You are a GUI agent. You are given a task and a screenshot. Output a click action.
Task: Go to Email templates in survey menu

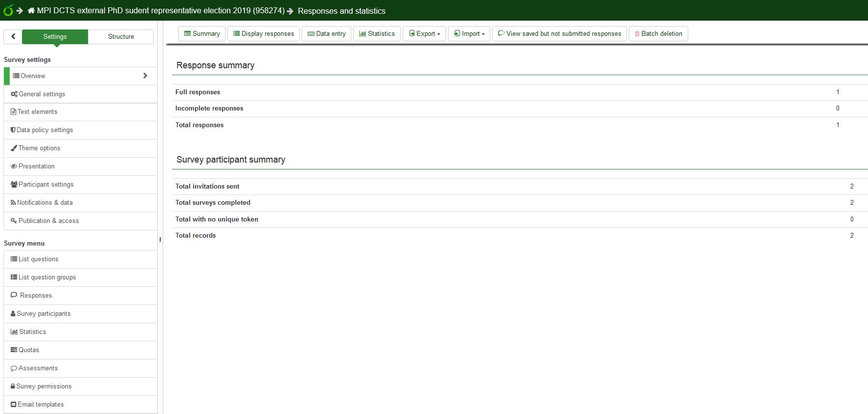pyautogui.click(x=41, y=404)
